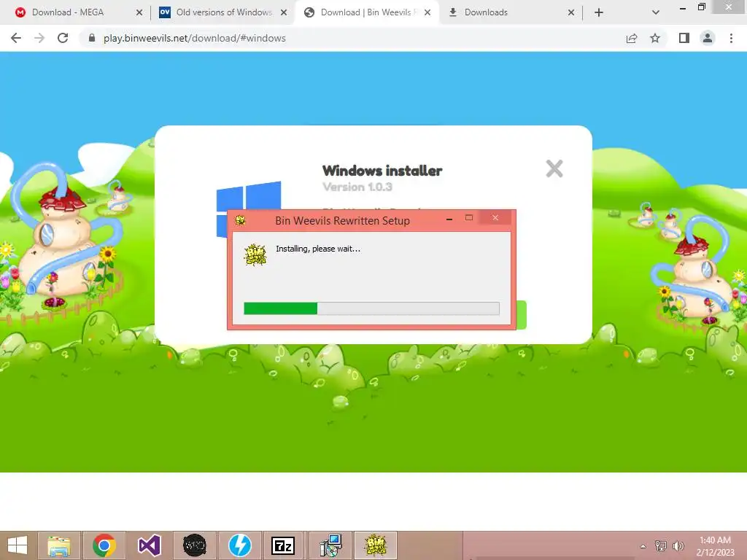Click the 'Version 1.0.3' text
Image resolution: width=747 pixels, height=560 pixels.
click(x=357, y=187)
